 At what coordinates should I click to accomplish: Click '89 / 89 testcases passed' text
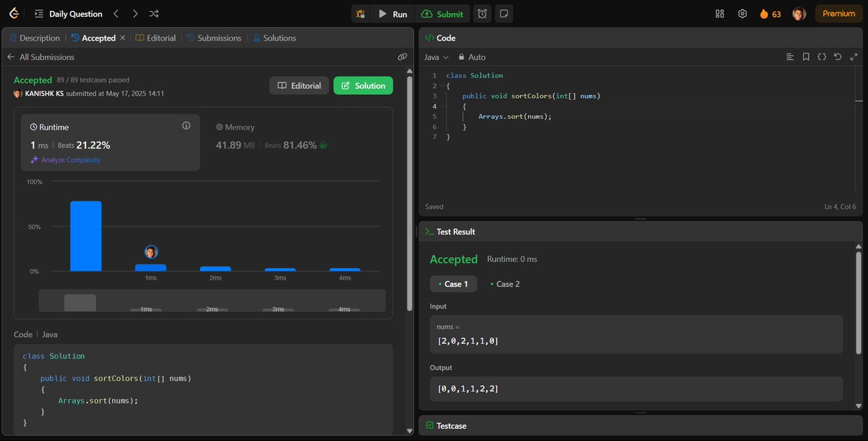coord(93,80)
